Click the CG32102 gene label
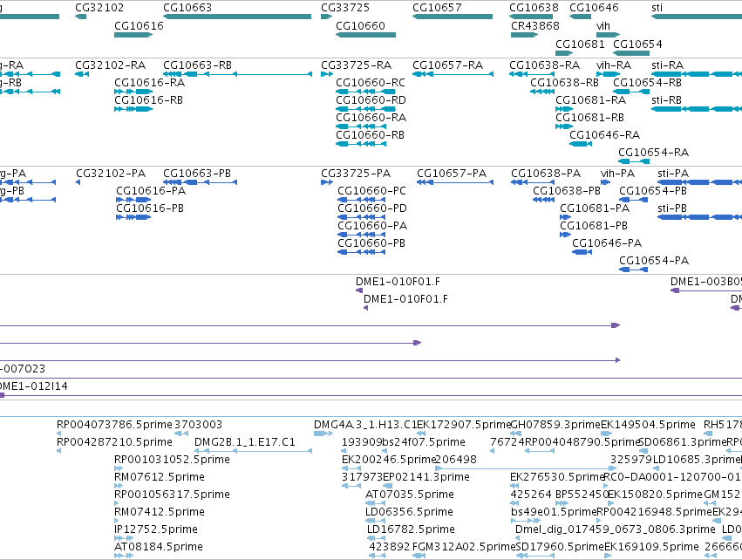This screenshot has height=560, width=742. tap(99, 8)
